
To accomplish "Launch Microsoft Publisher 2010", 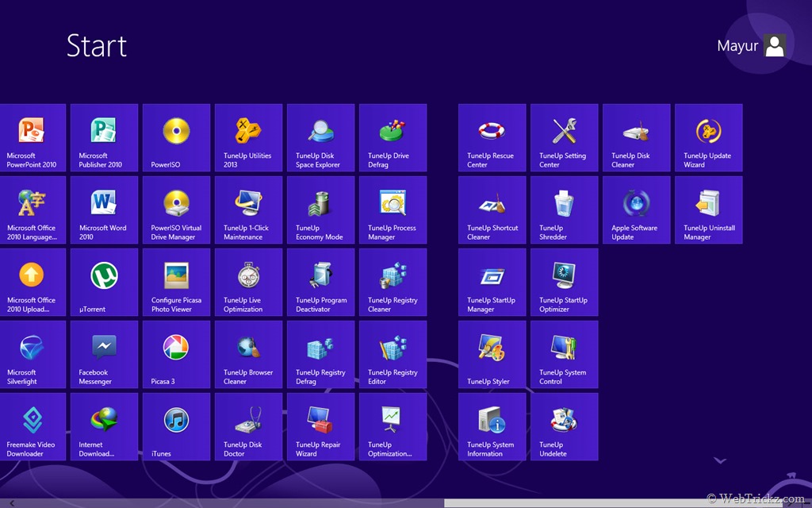I will [x=105, y=137].
